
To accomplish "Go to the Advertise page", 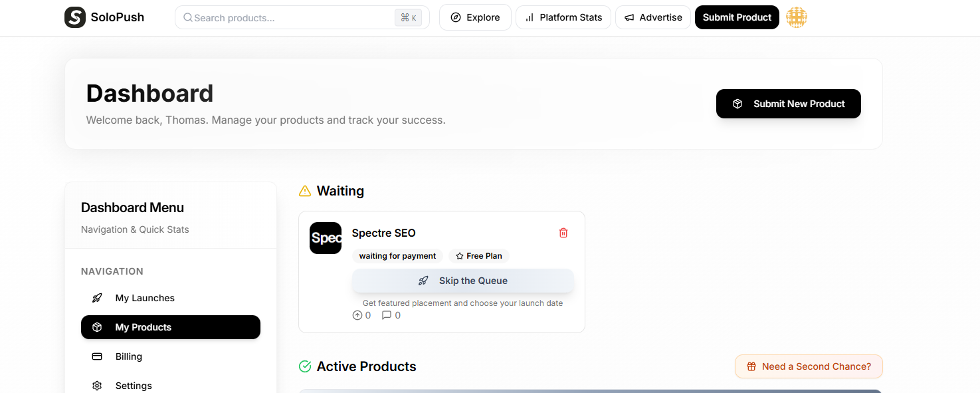I will [653, 17].
